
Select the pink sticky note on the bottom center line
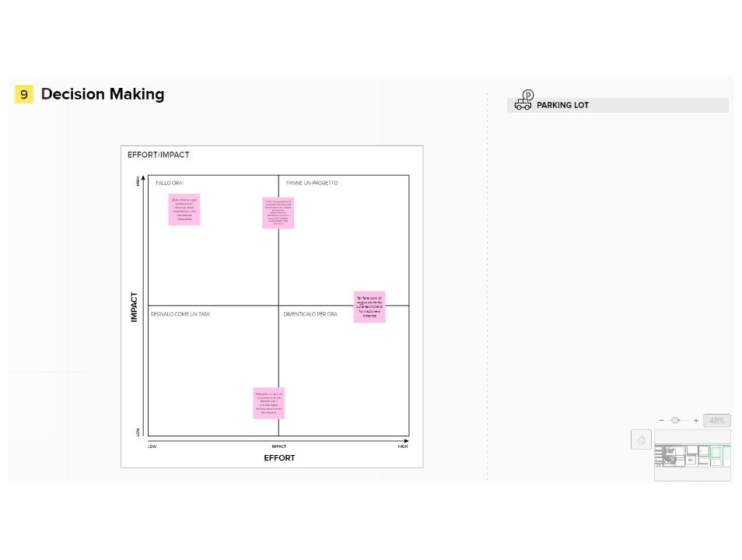tap(269, 404)
